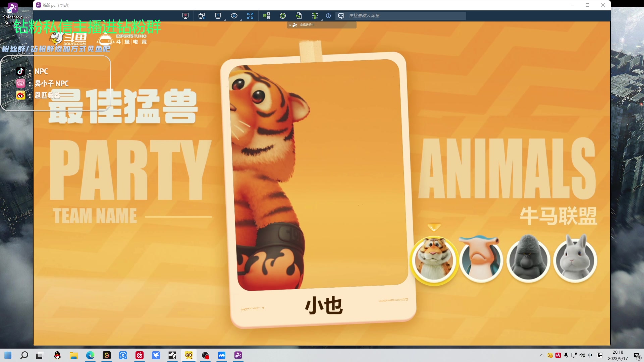Image resolution: width=644 pixels, height=362 pixels.
Task: Select the keyboard mapping ABC icon
Action: pos(267,16)
